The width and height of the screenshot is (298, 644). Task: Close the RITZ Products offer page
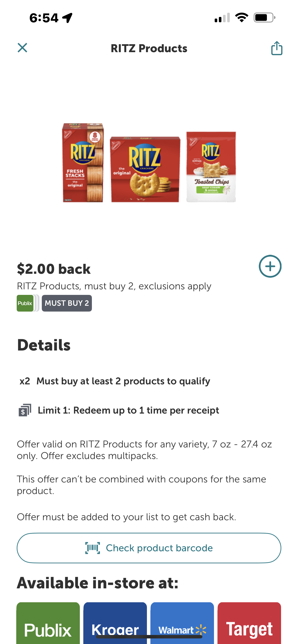click(x=22, y=48)
